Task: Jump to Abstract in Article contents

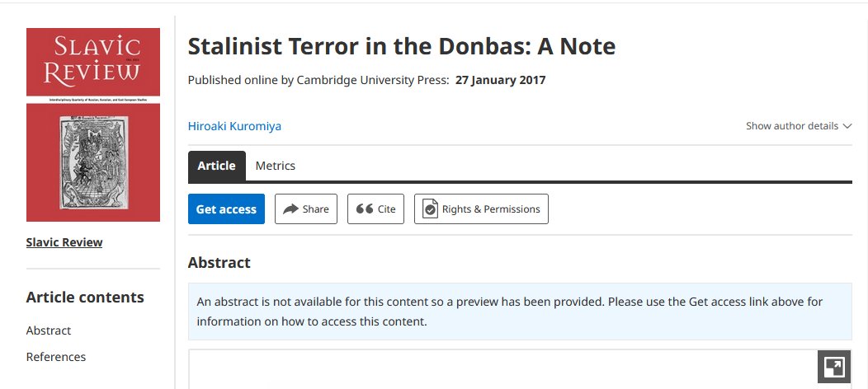Action: pos(49,330)
